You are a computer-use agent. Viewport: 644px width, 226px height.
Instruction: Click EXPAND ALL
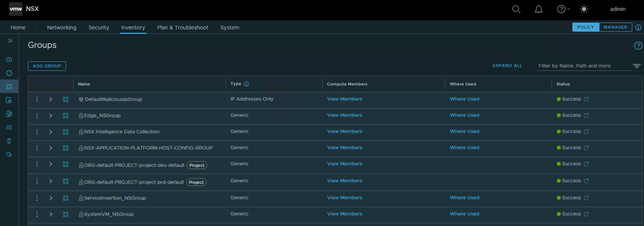coord(507,66)
